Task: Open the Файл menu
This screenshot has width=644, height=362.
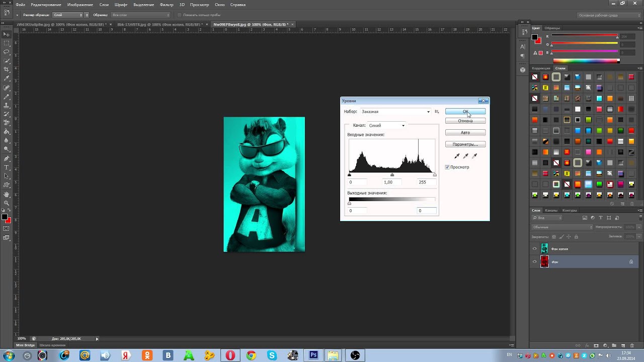Action: tap(20, 5)
